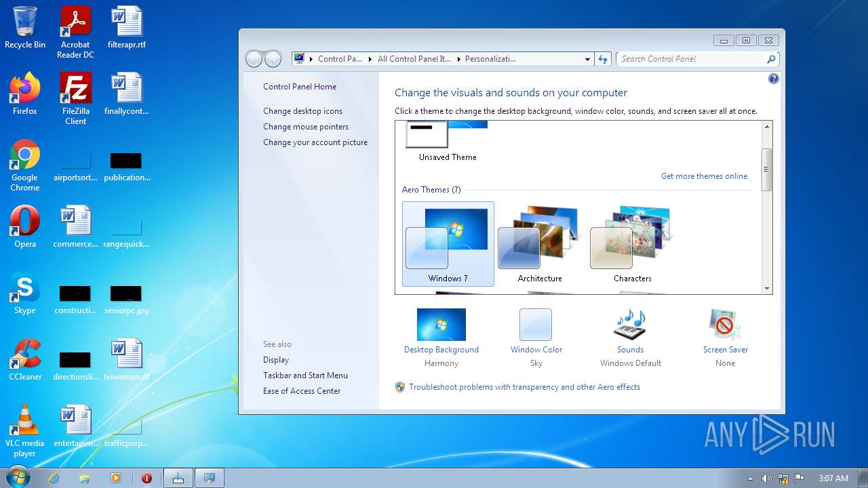Open Windows Media Player taskbar icon
The image size is (868, 488).
[116, 478]
